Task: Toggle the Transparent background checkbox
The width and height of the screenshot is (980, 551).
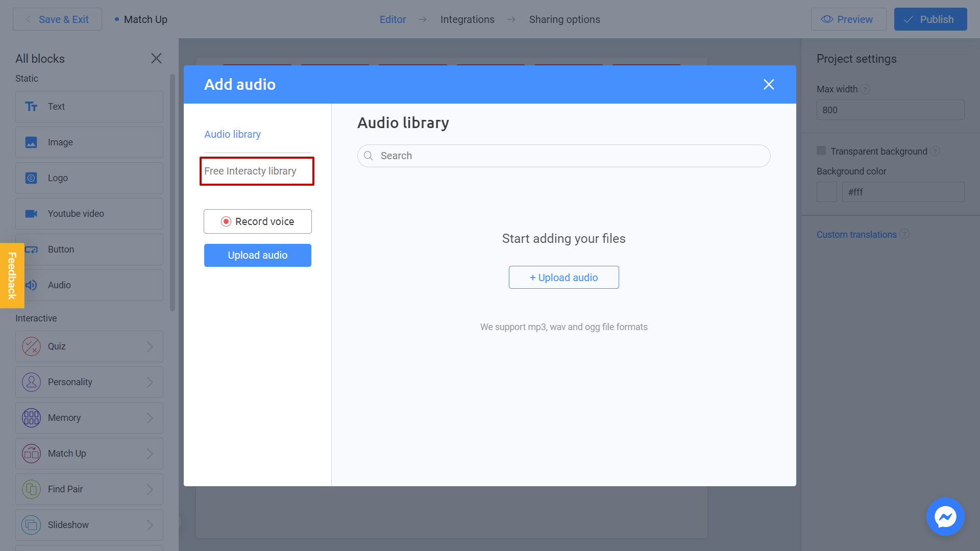Action: pos(821,151)
